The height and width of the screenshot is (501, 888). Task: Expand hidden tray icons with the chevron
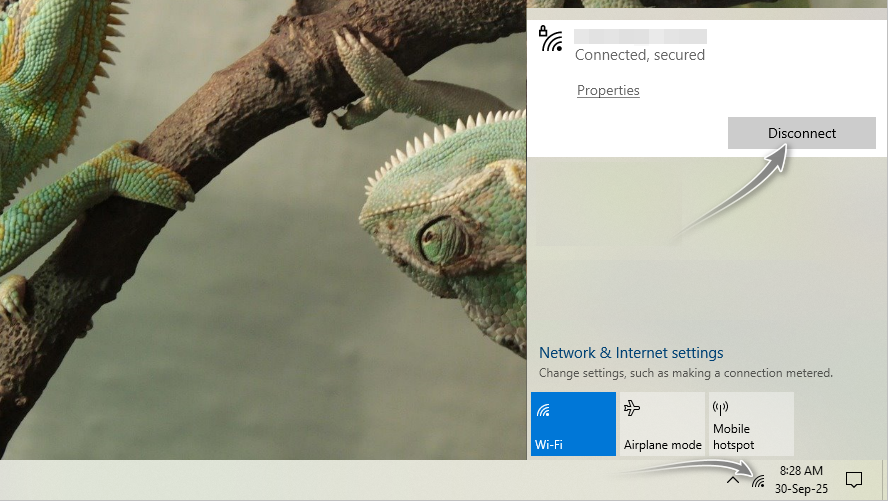point(732,480)
